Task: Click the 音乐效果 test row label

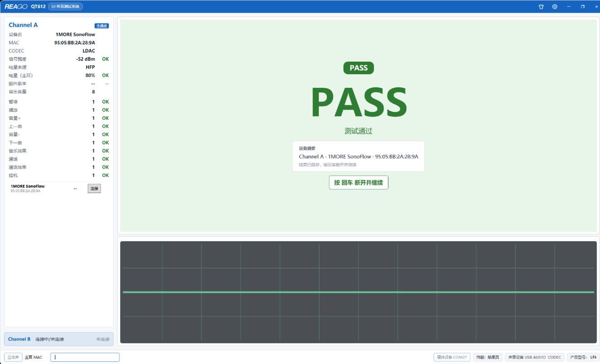Action: 18,151
